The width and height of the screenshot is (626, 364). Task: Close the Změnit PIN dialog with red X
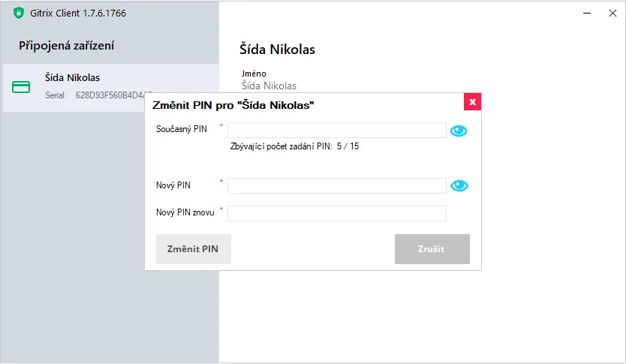(x=472, y=101)
